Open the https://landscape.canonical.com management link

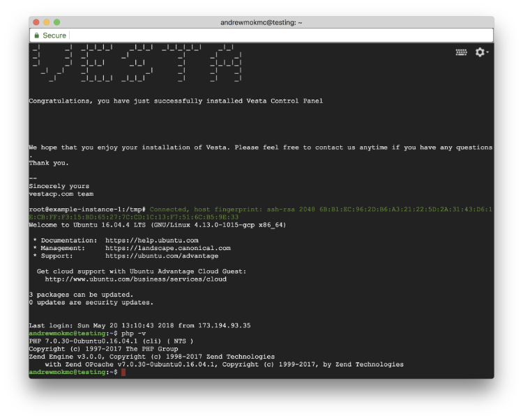coord(168,248)
